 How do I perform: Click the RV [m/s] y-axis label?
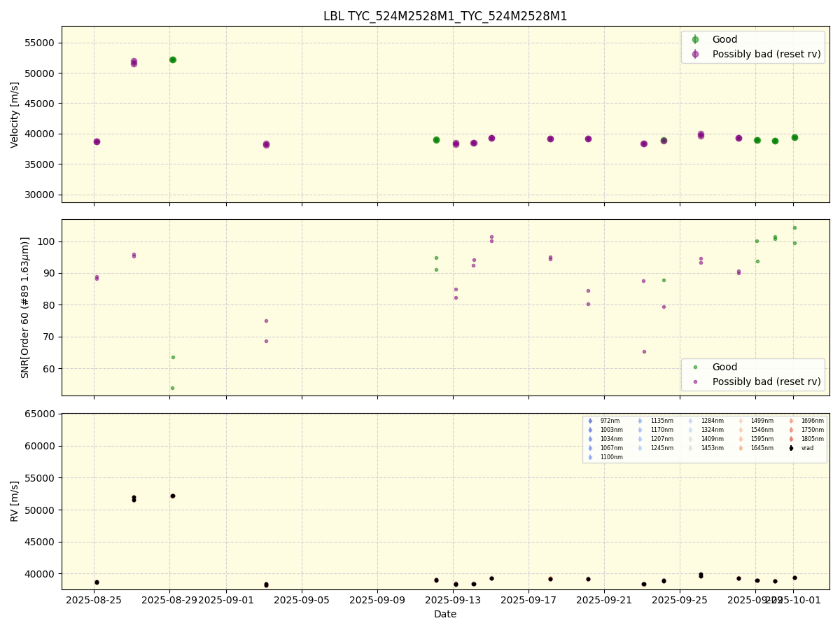[x=15, y=501]
